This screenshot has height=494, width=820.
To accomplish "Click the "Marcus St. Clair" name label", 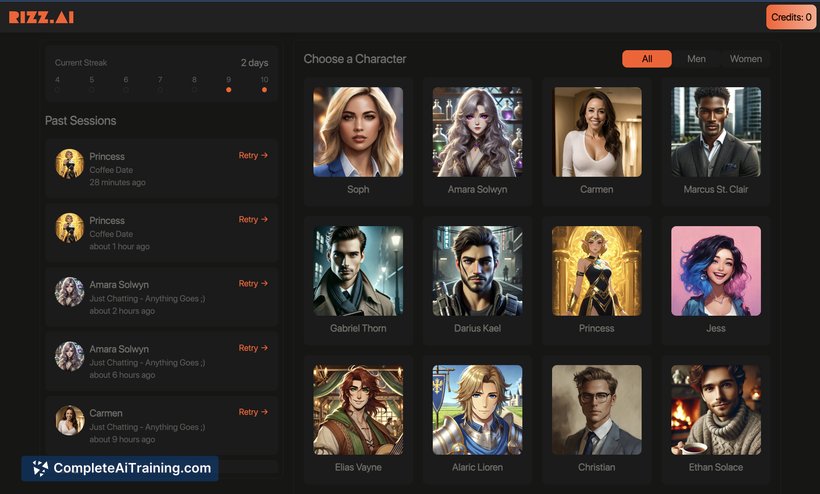I will click(x=716, y=189).
